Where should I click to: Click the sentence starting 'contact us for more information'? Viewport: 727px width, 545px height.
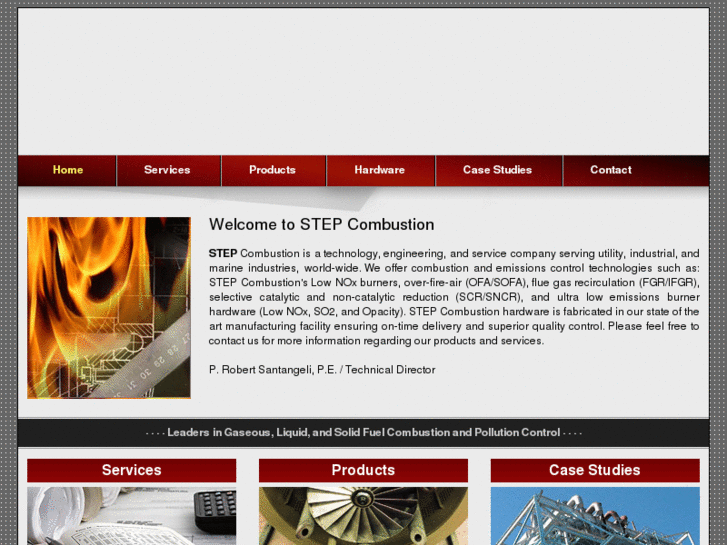click(376, 341)
